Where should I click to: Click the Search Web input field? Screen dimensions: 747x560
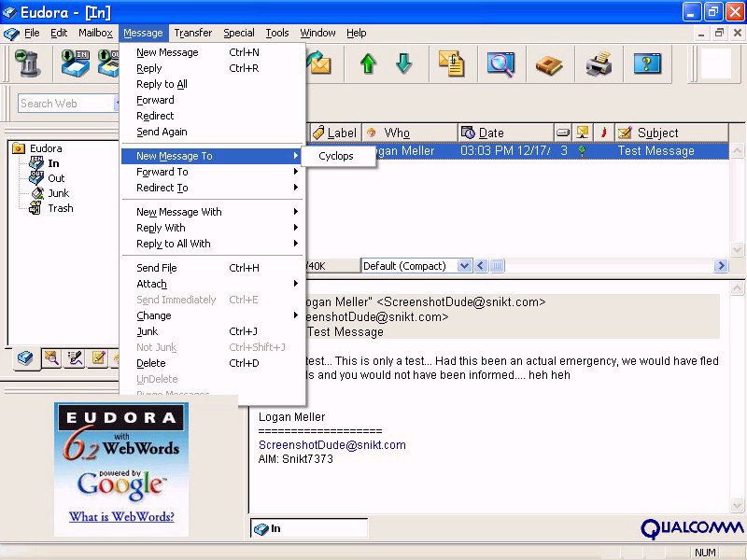point(66,104)
